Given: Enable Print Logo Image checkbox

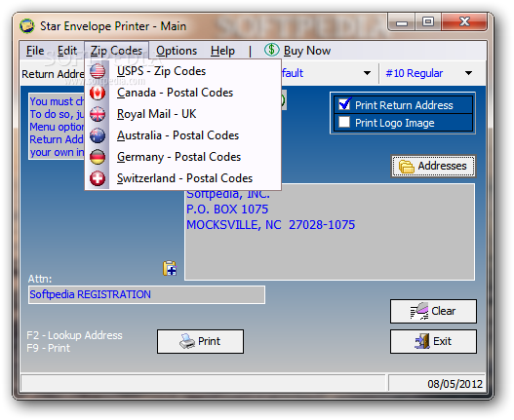Looking at the screenshot, I should [344, 122].
